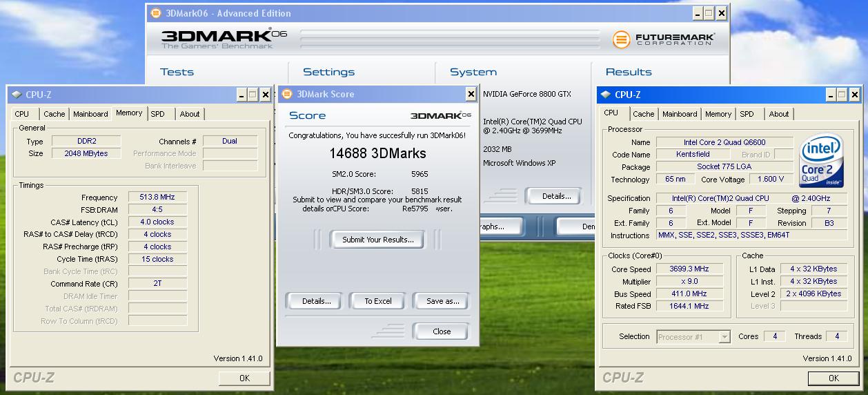The image size is (868, 395).
Task: Open Mainboard tab in right CPU-Z window
Action: click(680, 114)
